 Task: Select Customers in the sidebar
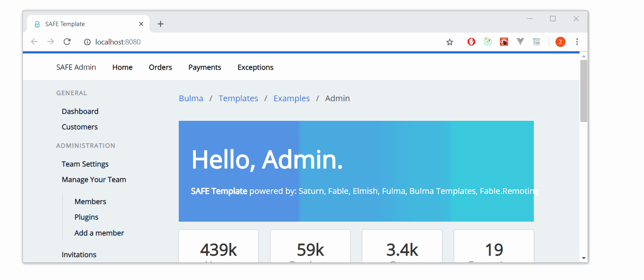tap(80, 127)
